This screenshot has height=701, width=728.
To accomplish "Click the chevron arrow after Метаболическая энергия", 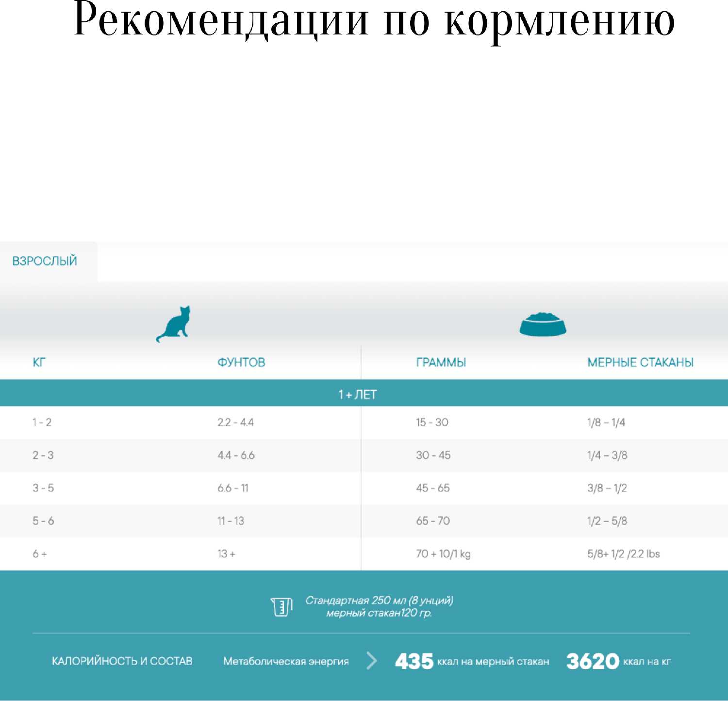I will [x=372, y=661].
